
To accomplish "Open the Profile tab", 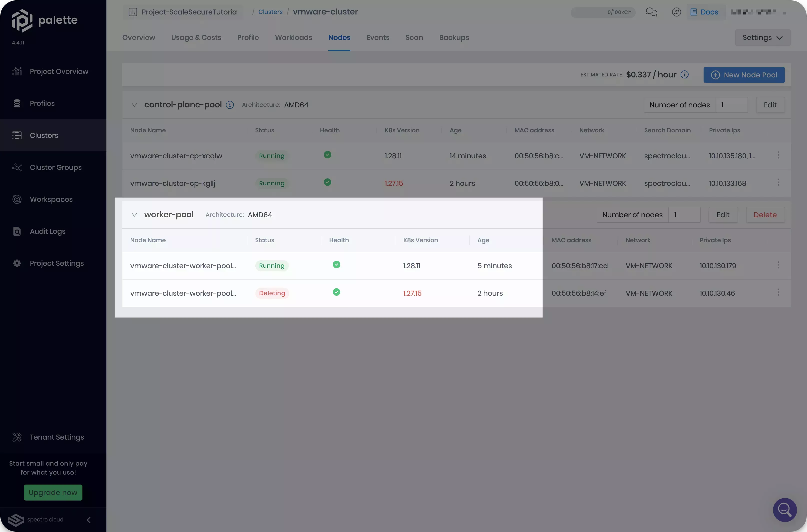I will click(x=248, y=38).
